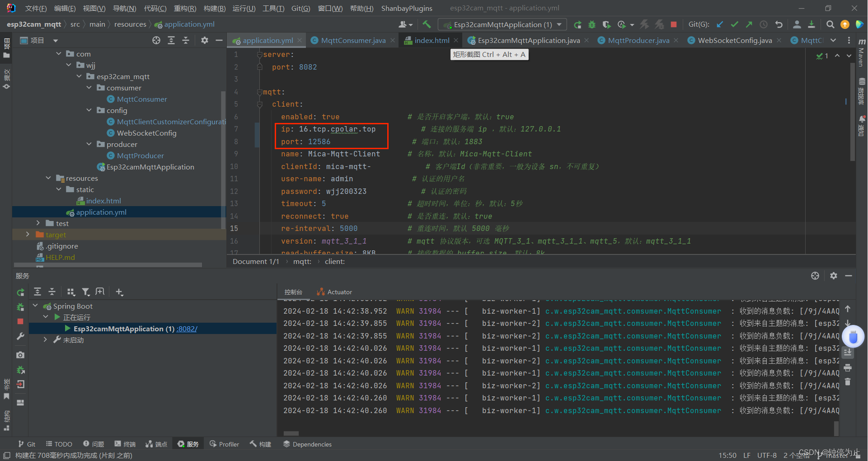Open the Actuator tab
868x461 pixels.
(334, 292)
